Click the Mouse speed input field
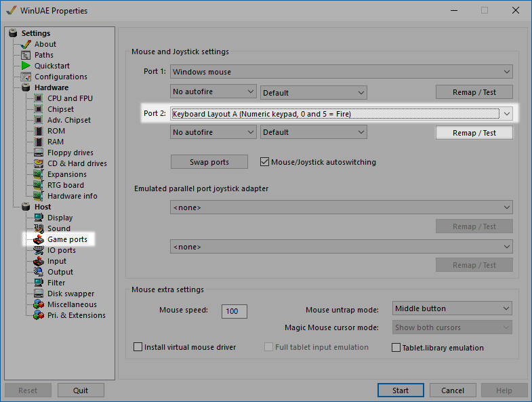This screenshot has height=402, width=532. coord(234,311)
